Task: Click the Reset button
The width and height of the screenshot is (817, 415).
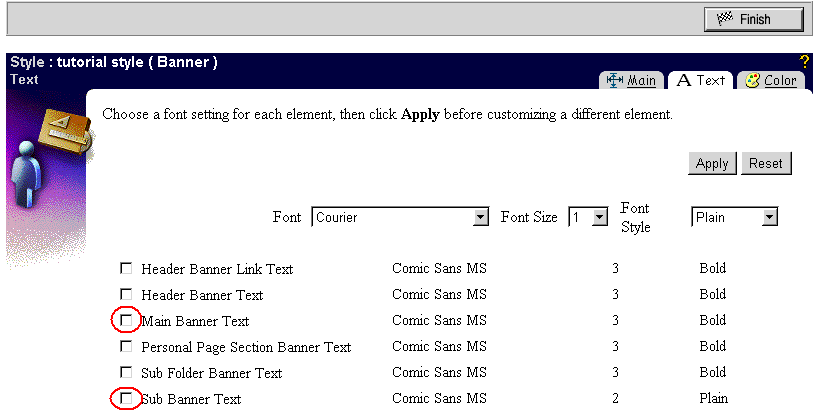Action: click(x=766, y=163)
